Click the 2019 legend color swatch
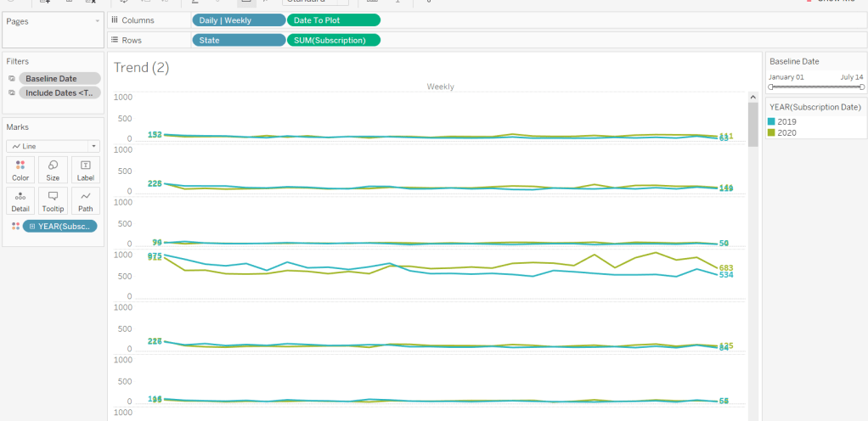The image size is (868, 421). (772, 121)
